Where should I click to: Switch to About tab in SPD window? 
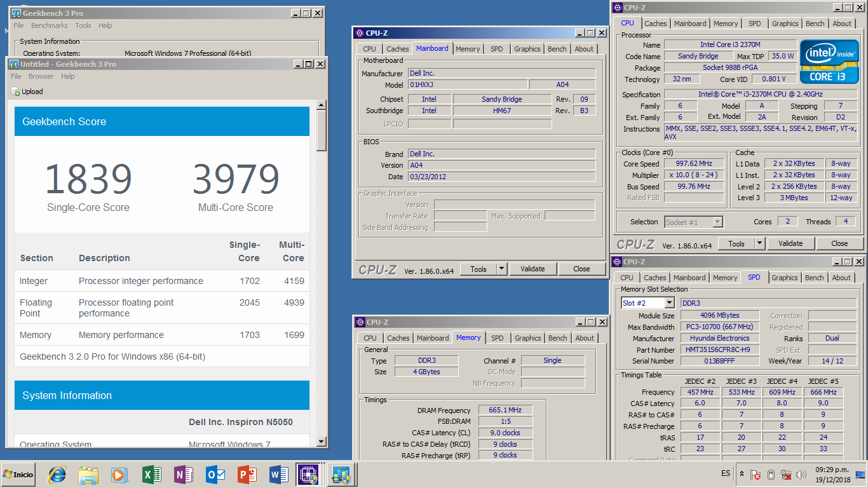[842, 278]
